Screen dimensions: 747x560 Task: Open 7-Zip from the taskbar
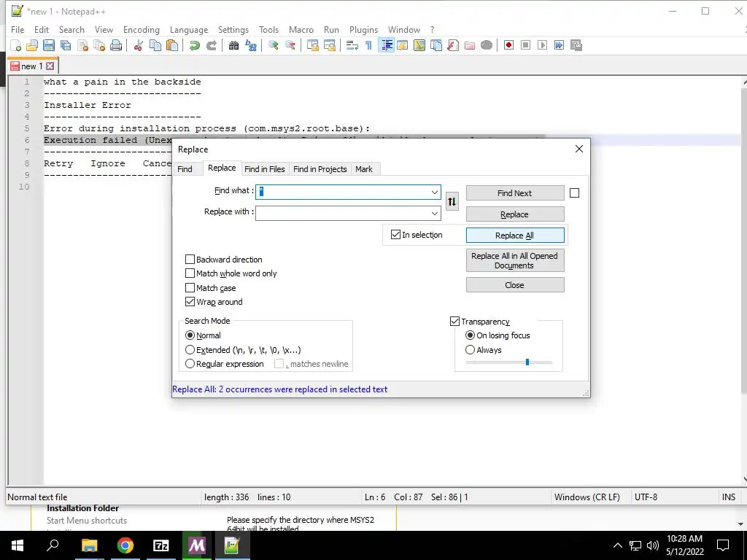[161, 545]
